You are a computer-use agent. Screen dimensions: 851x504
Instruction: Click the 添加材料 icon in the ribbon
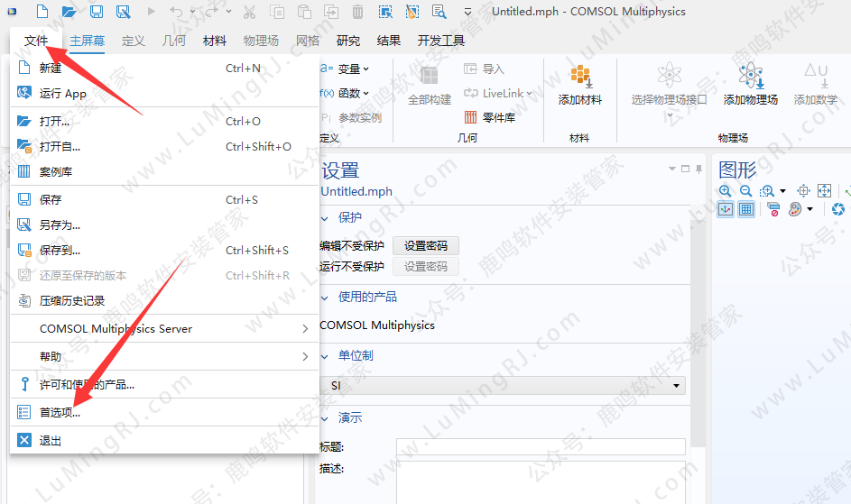coord(580,86)
